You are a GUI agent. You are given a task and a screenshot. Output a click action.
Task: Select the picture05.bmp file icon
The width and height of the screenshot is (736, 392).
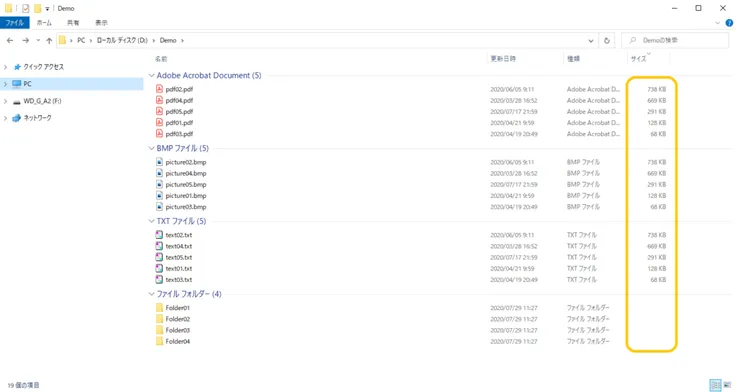tap(159, 184)
